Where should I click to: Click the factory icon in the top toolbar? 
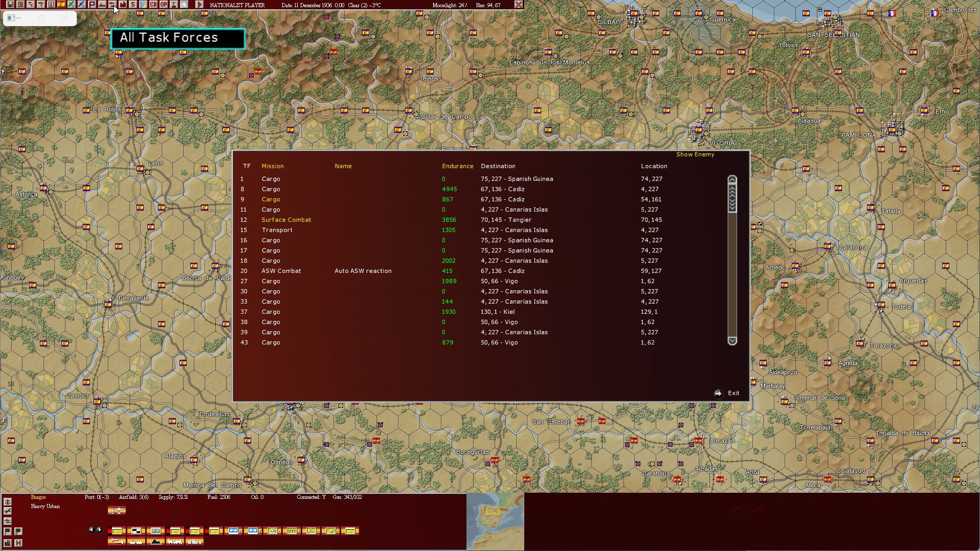(x=123, y=5)
